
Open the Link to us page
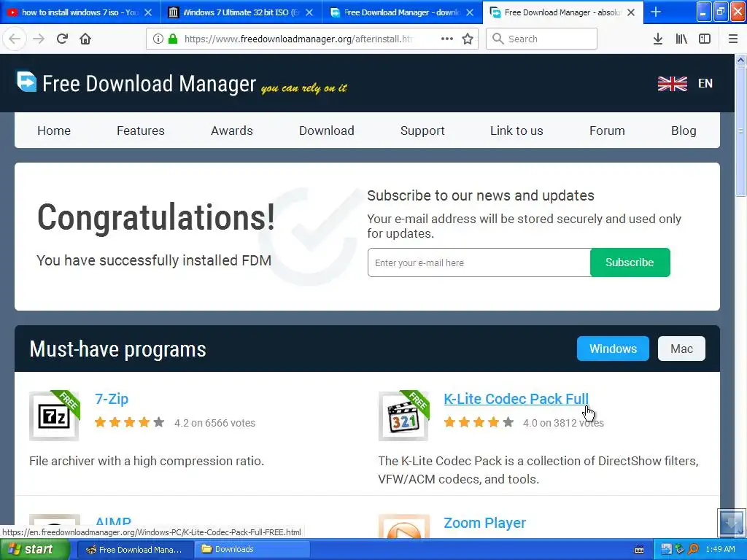[516, 131]
